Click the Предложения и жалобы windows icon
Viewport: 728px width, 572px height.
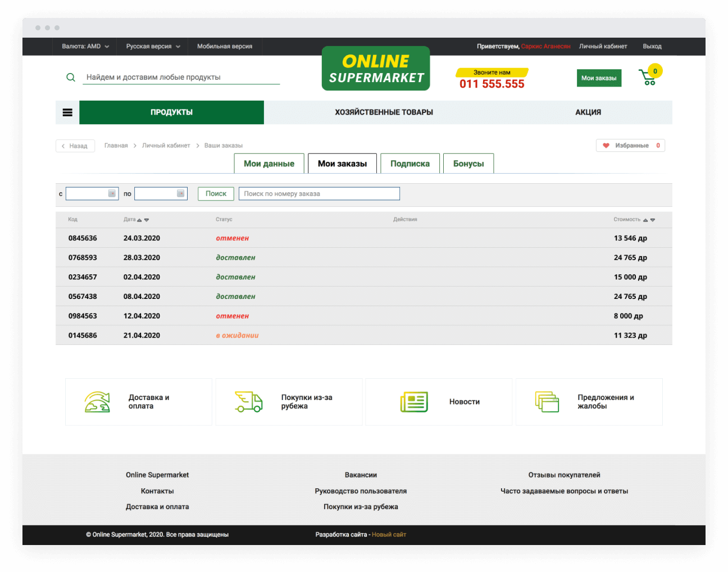547,402
